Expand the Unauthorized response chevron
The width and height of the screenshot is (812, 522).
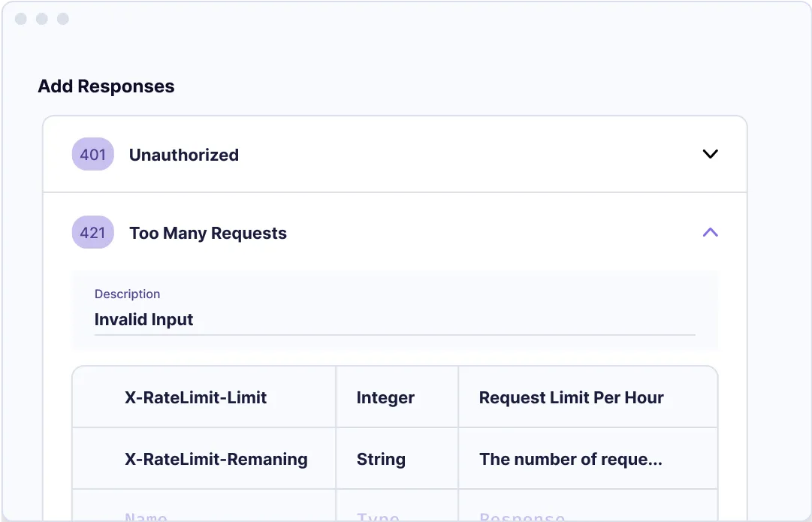pyautogui.click(x=710, y=154)
